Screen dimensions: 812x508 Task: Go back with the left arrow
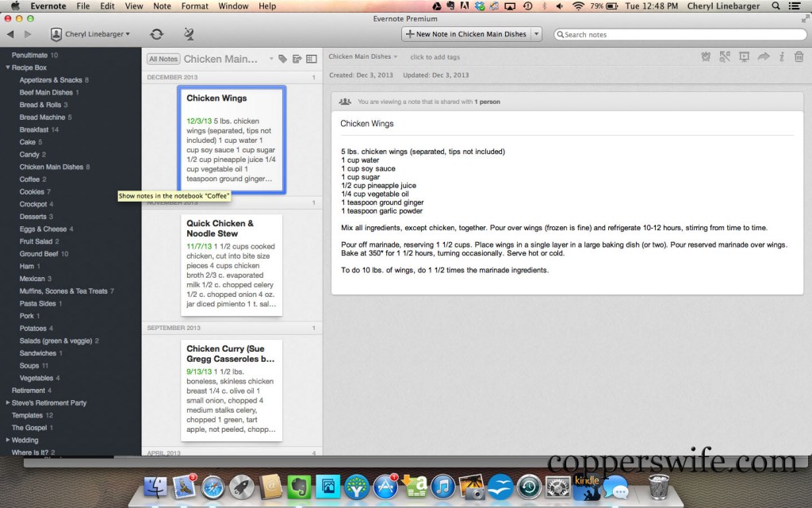tap(10, 34)
